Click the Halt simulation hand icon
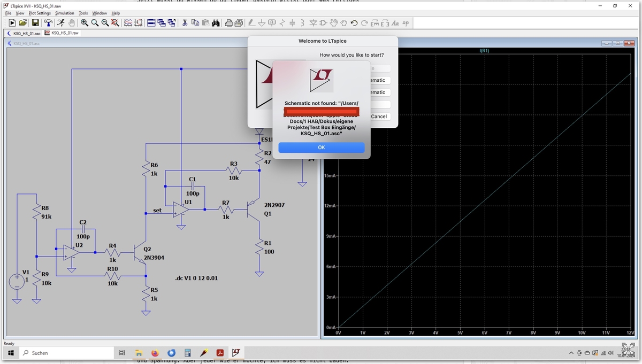 [x=71, y=23]
